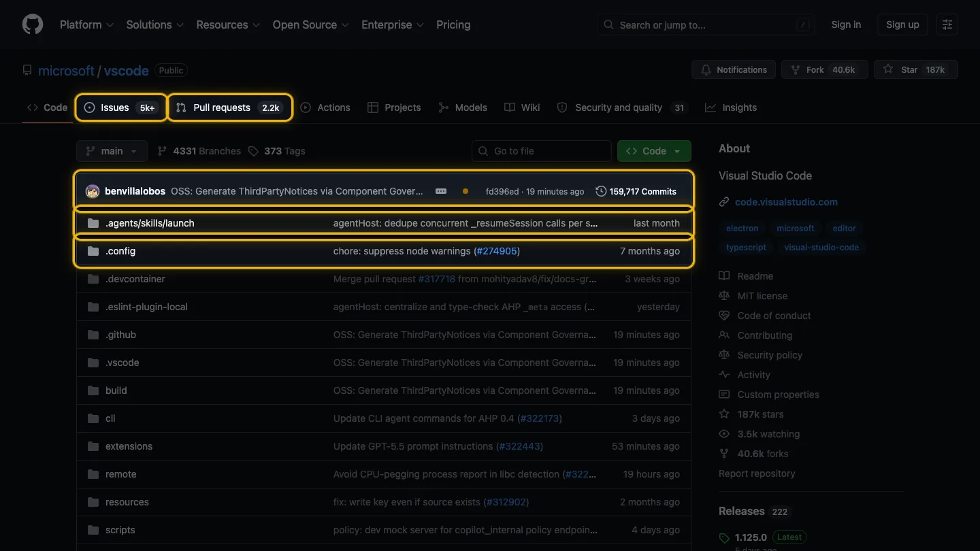Open the GitHub homepage logo
Screen dimensions: 980x551
(33, 24)
